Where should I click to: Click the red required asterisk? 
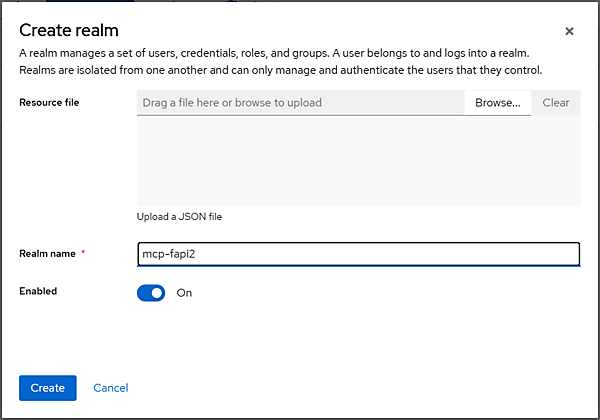pos(83,252)
